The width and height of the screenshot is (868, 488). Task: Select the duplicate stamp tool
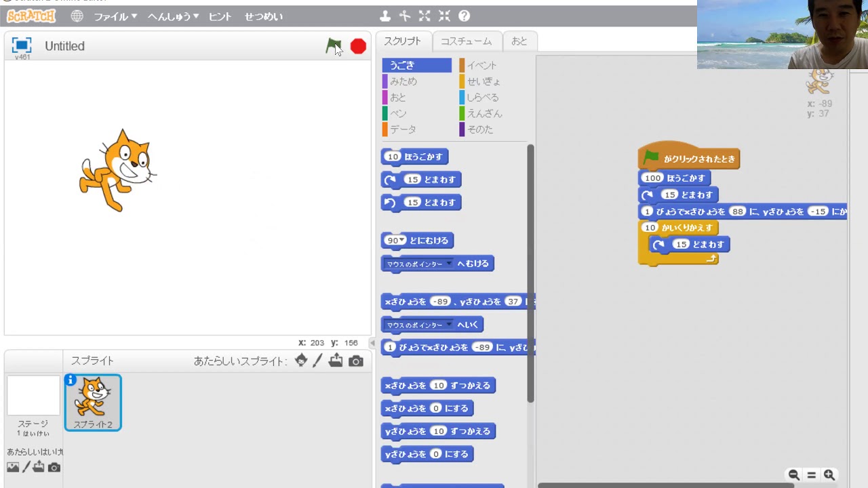tap(384, 16)
